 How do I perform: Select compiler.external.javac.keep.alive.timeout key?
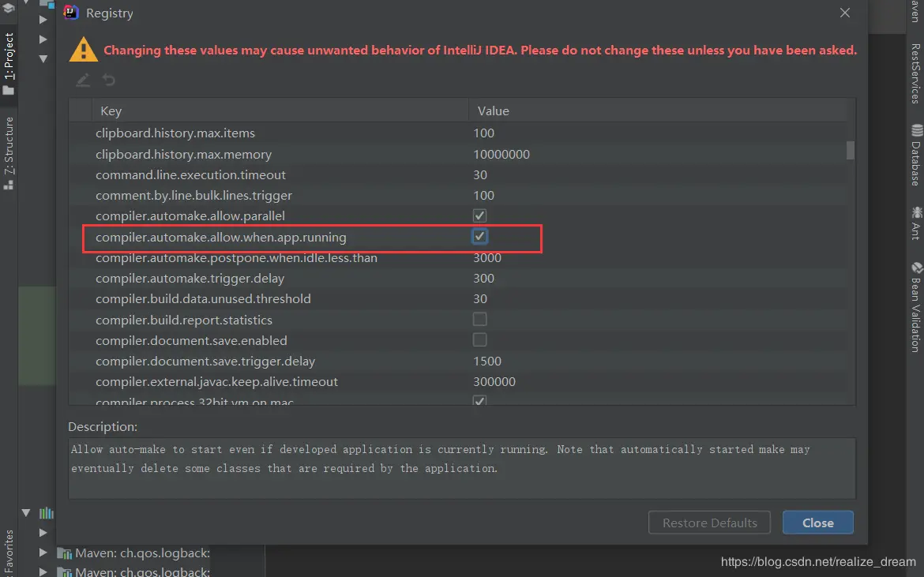217,381
